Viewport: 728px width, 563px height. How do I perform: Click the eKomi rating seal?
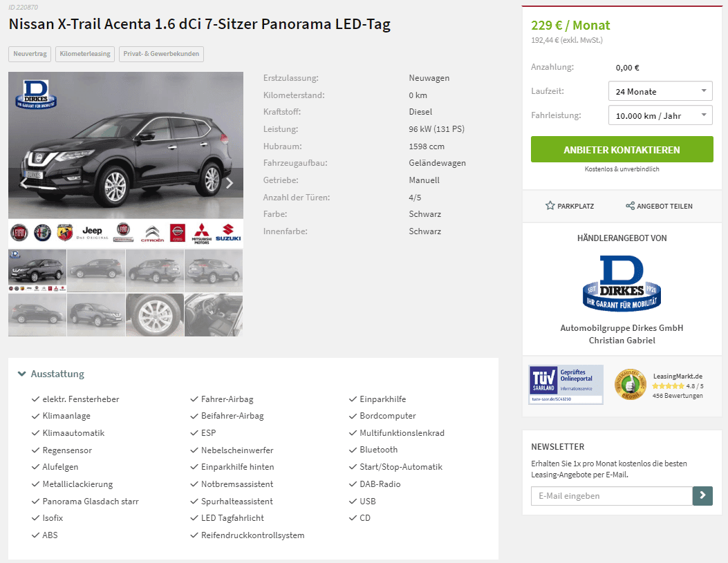click(x=630, y=385)
